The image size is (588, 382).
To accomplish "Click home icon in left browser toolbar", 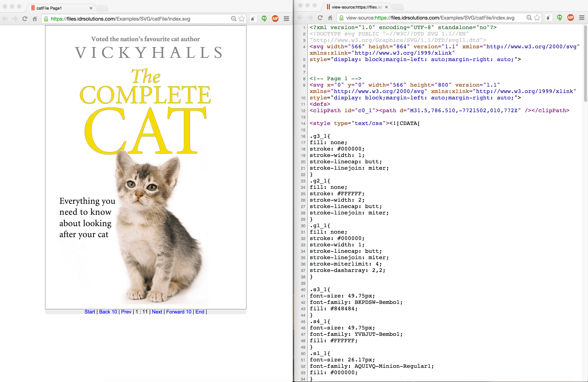I will click(x=35, y=19).
